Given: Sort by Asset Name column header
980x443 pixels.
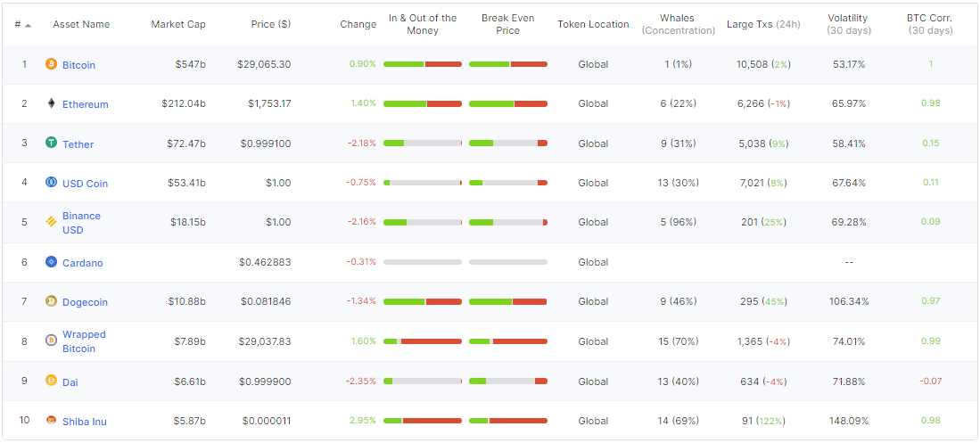Looking at the screenshot, I should (x=81, y=24).
